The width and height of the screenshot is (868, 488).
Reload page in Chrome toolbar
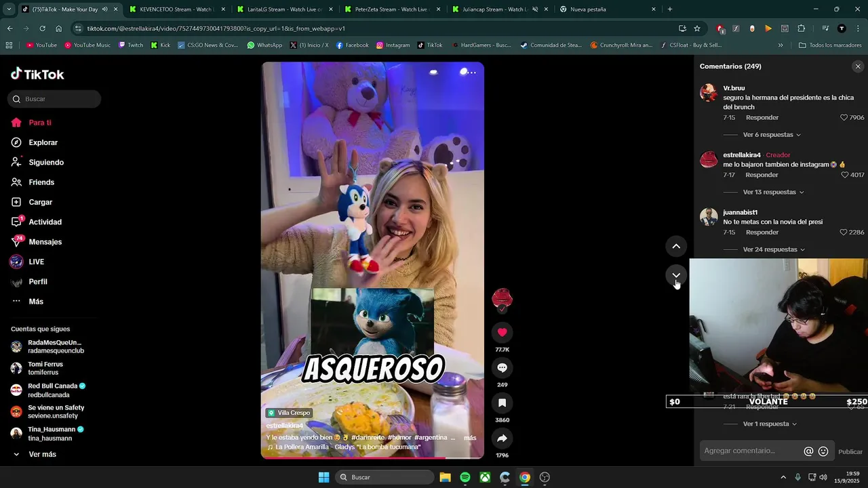click(x=42, y=28)
